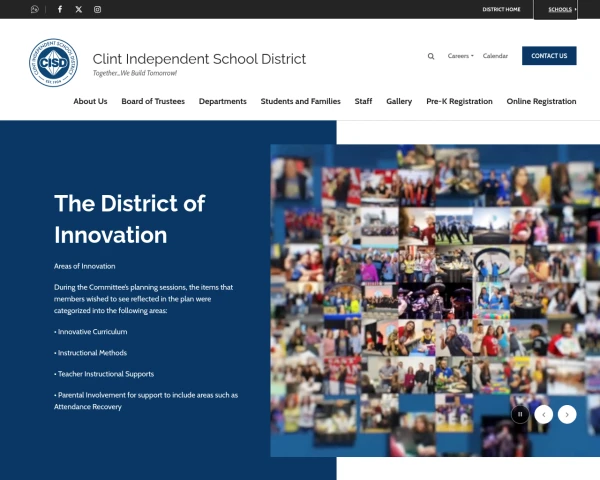Go to District Home link
The width and height of the screenshot is (600, 480).
coord(501,9)
